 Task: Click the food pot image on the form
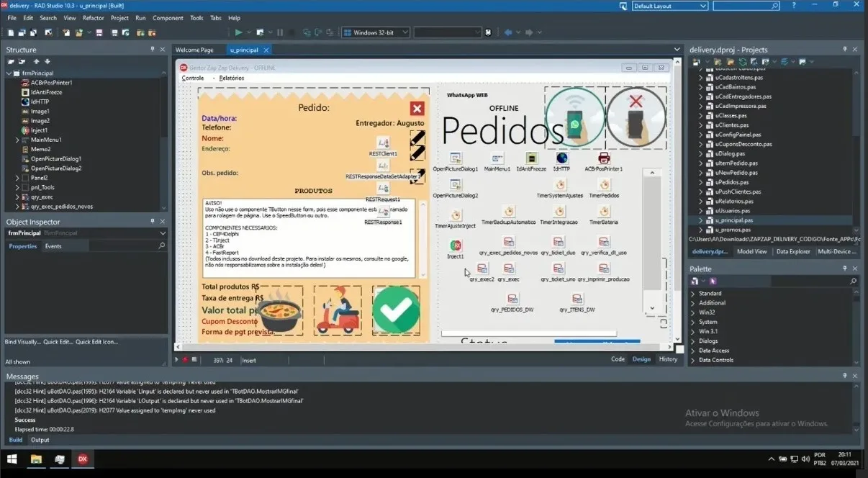[x=280, y=310]
